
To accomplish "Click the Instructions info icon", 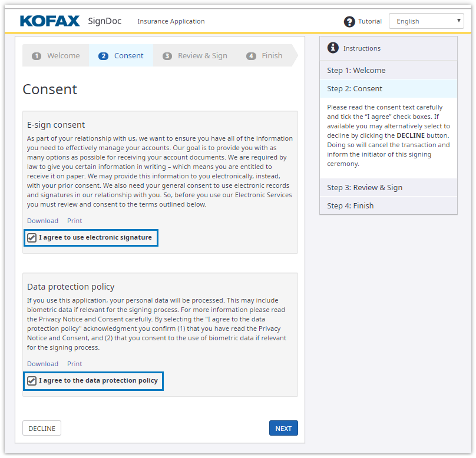I will pyautogui.click(x=333, y=48).
